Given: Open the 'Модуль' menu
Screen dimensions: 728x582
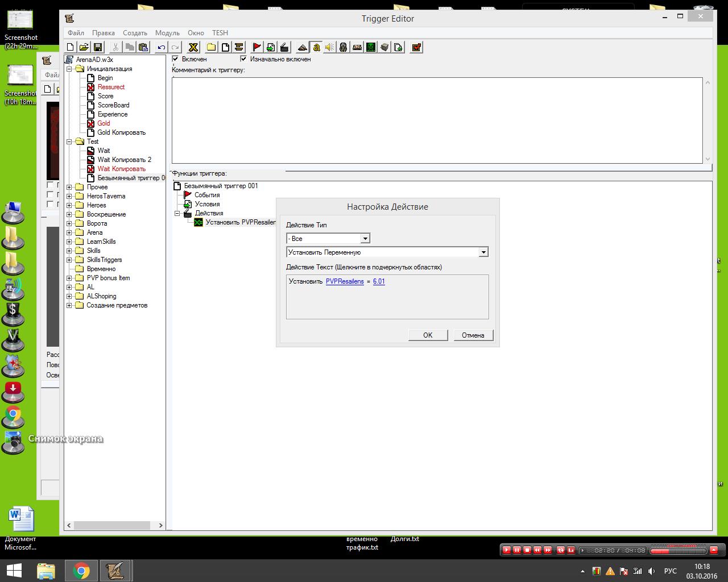Looking at the screenshot, I should pyautogui.click(x=167, y=33).
